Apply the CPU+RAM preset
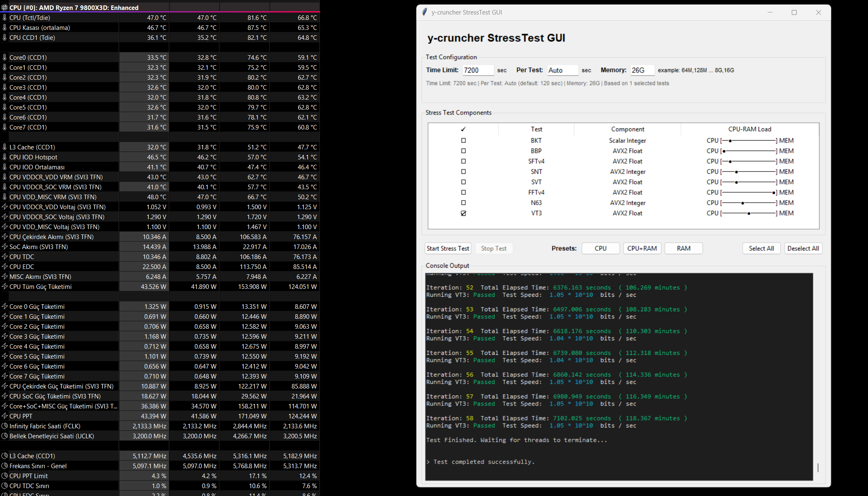 pos(642,248)
